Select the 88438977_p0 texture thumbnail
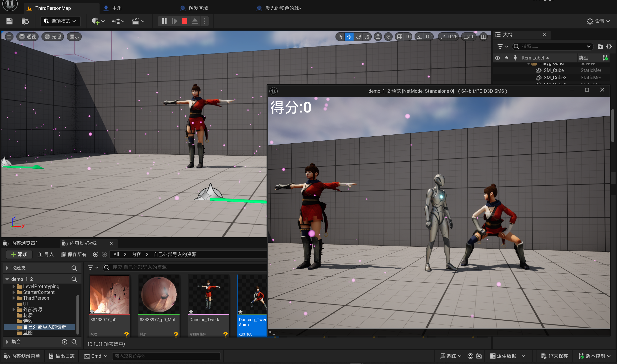The height and width of the screenshot is (364, 617). [x=109, y=294]
